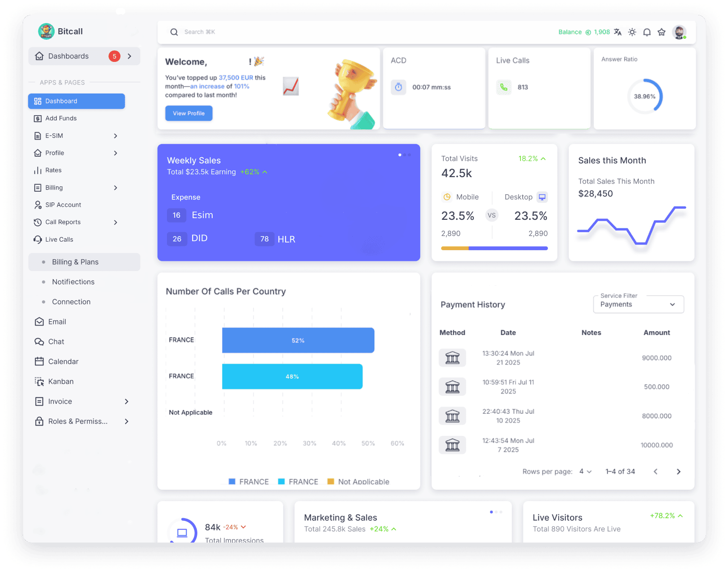Expand the Call Reports menu

[115, 222]
